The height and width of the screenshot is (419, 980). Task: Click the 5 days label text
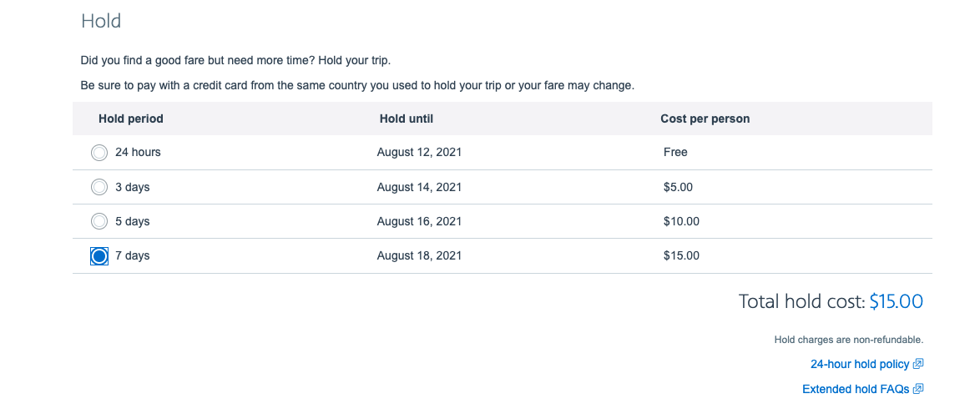(133, 221)
